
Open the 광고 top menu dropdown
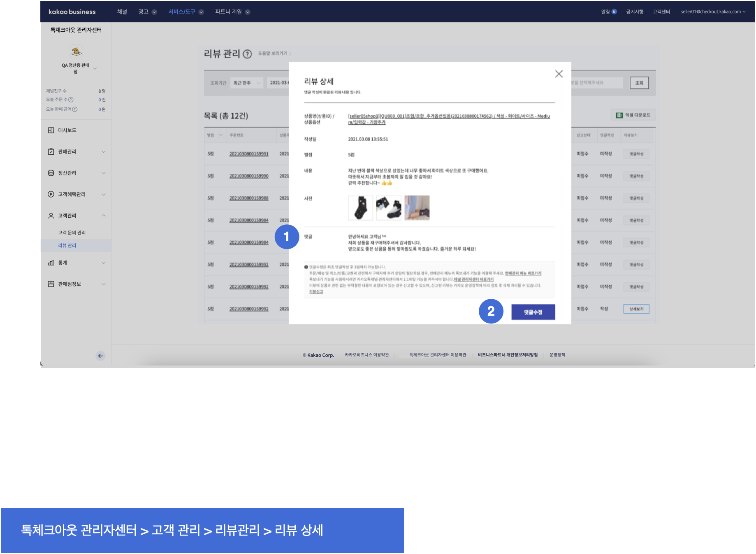tap(147, 12)
